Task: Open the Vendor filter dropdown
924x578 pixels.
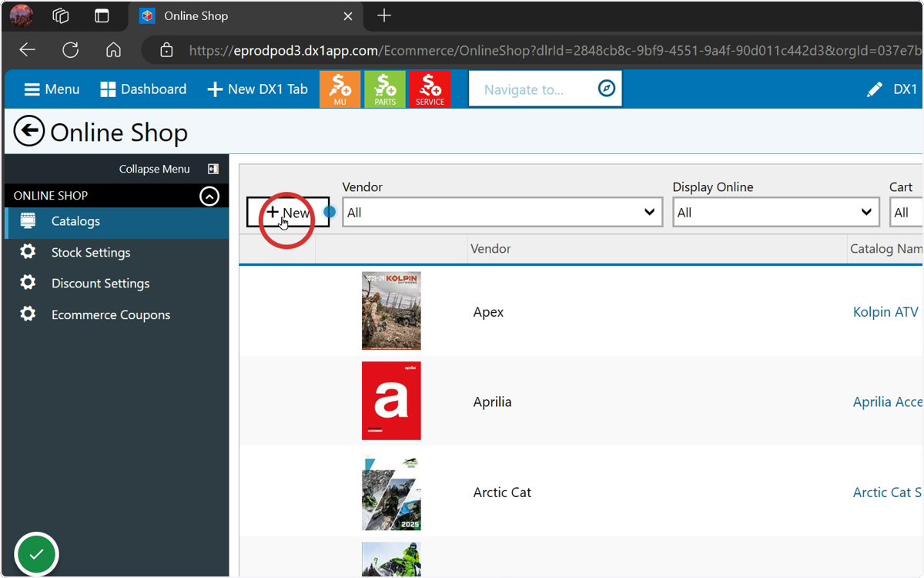Action: [503, 212]
